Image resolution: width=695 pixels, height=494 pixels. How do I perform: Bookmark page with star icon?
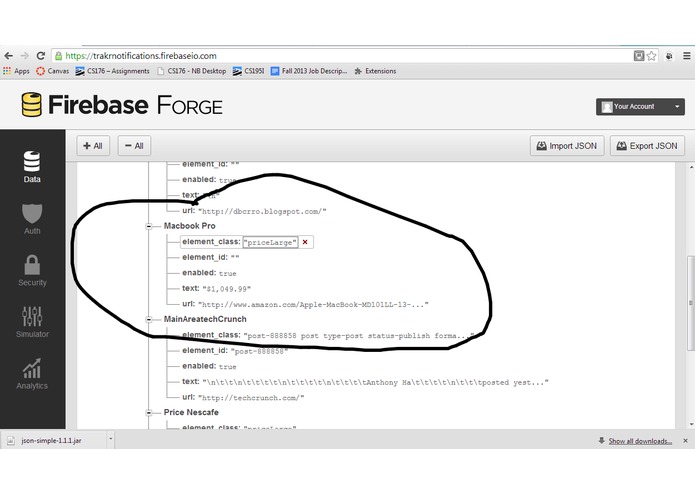(x=651, y=56)
